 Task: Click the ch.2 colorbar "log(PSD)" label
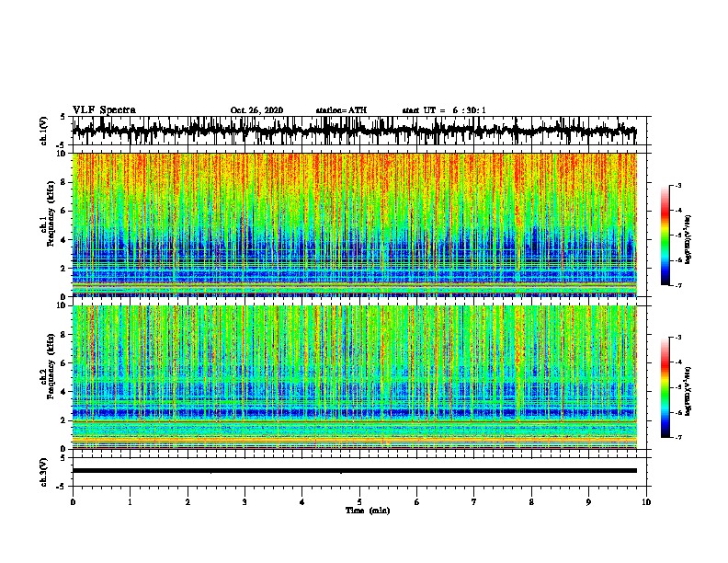(688, 392)
